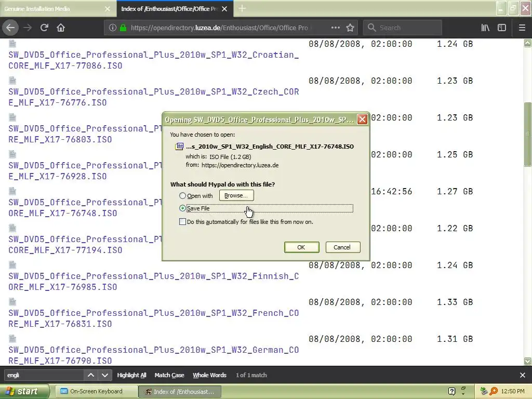The width and height of the screenshot is (532, 399).
Task: Click file icon above the Finnish ISO
Action: [12, 265]
